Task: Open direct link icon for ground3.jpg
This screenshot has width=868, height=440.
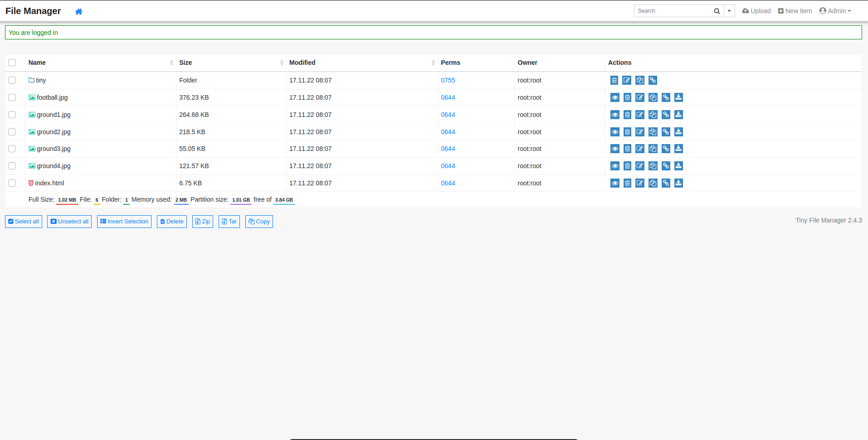Action: coord(666,149)
